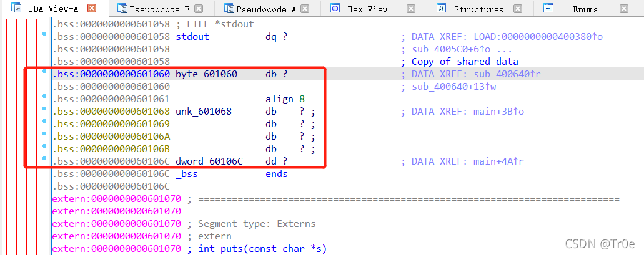The image size is (644, 255).
Task: Toggle breakpoint dot beside byte_601060 line
Action: (44, 72)
